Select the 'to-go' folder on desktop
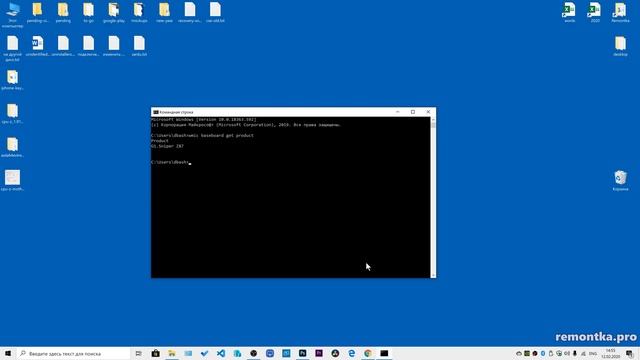The height and width of the screenshot is (360, 640). 88,12
